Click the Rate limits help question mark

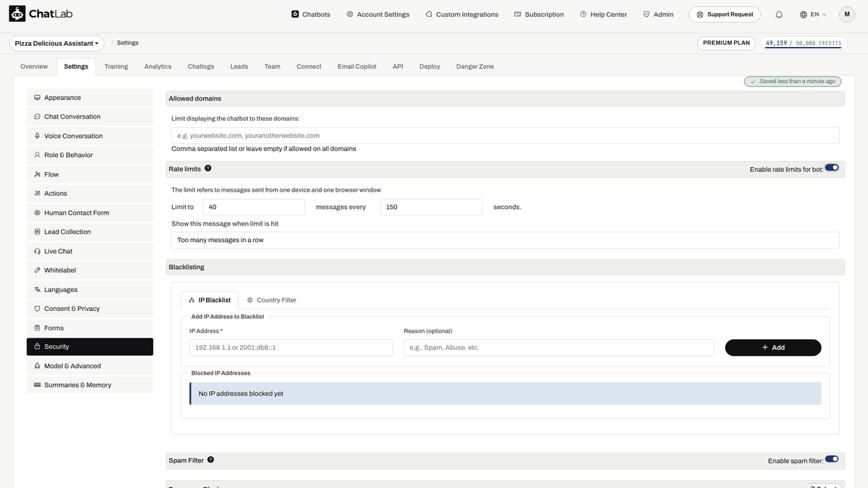click(x=208, y=168)
